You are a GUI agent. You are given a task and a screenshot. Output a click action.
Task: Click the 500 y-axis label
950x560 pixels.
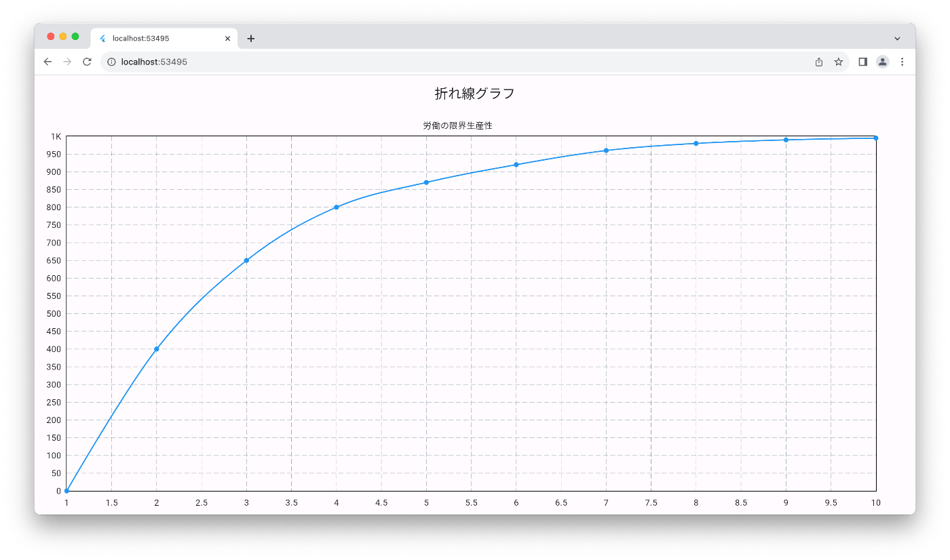(x=54, y=314)
